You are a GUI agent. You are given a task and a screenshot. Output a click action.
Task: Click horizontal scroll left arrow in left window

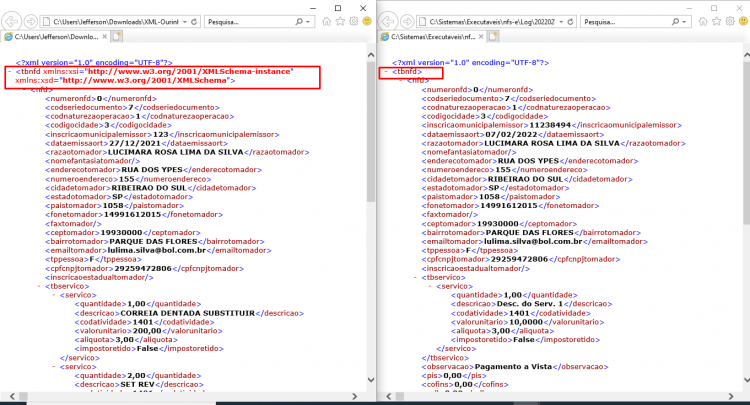pyautogui.click(x=12, y=396)
